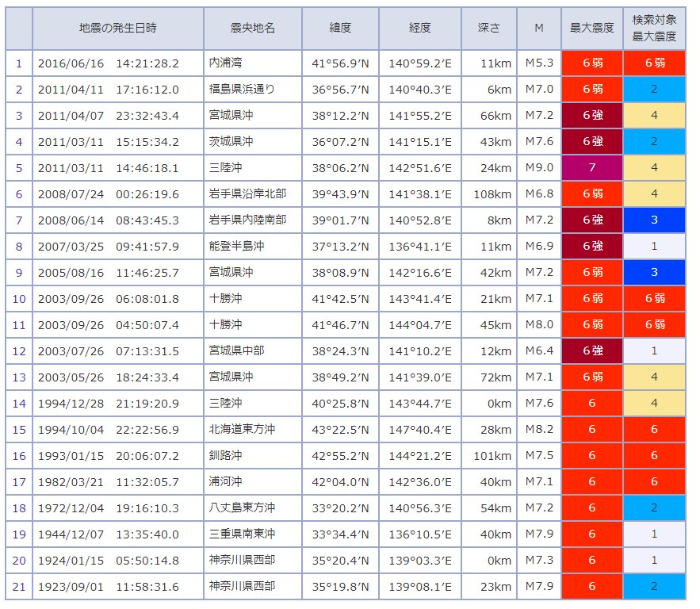This screenshot has width=700, height=609.
Task: Click the 経度 column header
Action: (x=419, y=28)
